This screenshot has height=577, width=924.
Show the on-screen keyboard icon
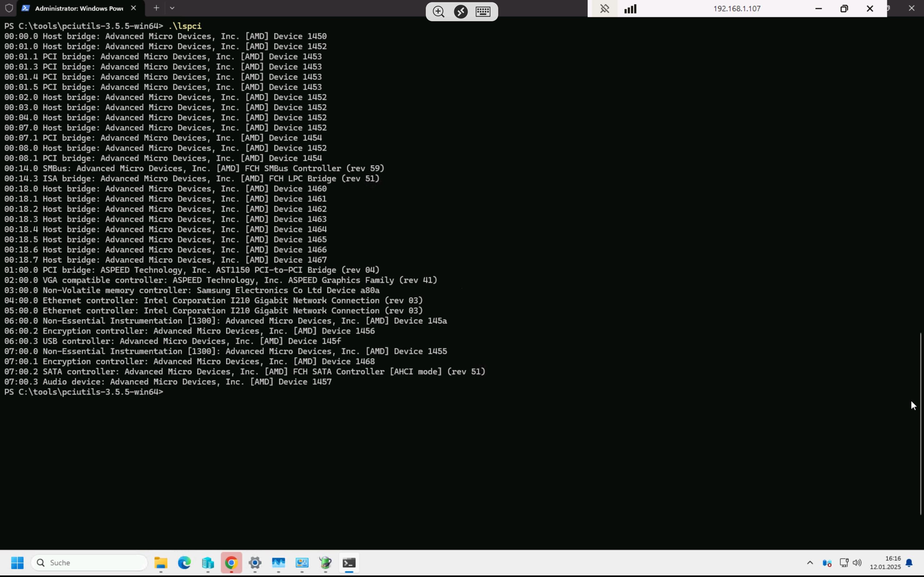coord(483,12)
